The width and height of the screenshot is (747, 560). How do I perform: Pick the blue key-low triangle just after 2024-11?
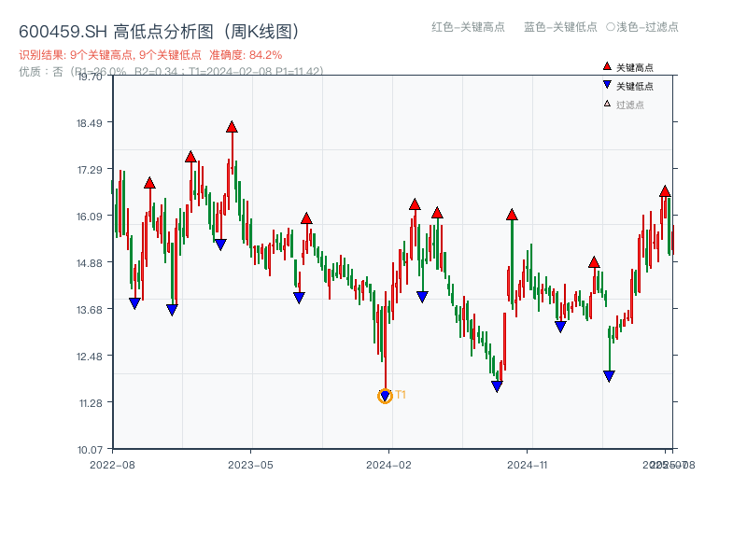coord(560,327)
